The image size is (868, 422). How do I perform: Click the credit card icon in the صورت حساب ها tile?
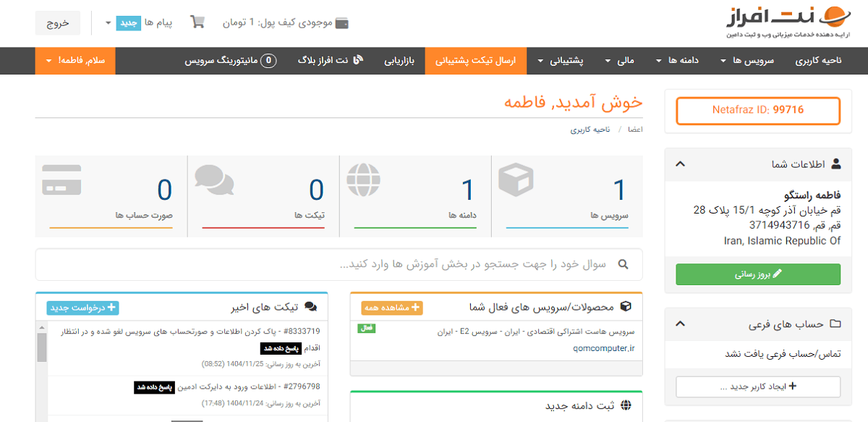[61, 180]
